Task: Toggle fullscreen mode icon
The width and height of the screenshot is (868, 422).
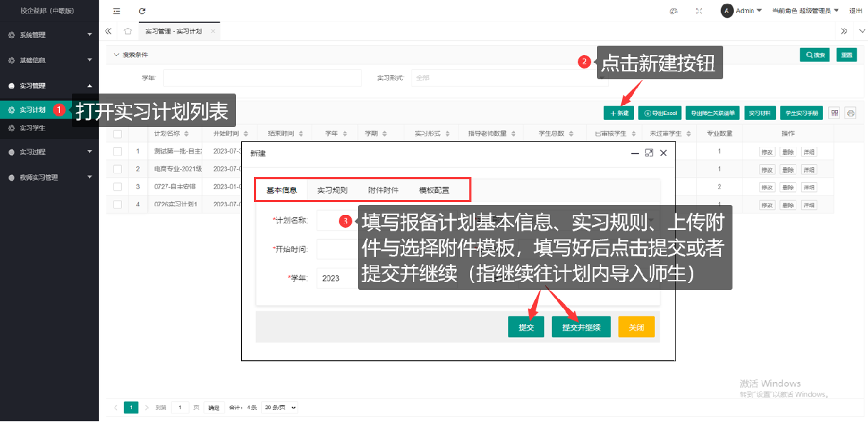Action: pos(698,11)
